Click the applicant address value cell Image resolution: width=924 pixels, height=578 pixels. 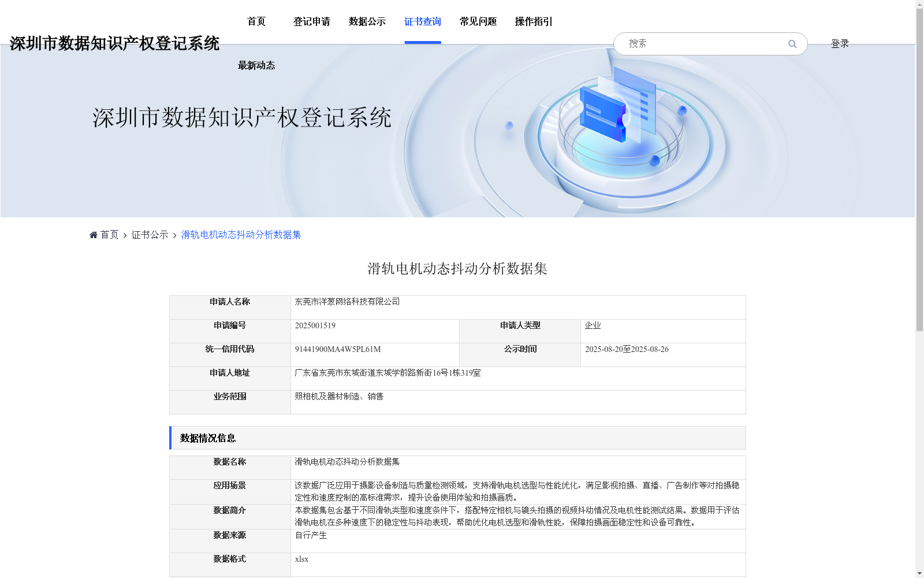coord(518,379)
